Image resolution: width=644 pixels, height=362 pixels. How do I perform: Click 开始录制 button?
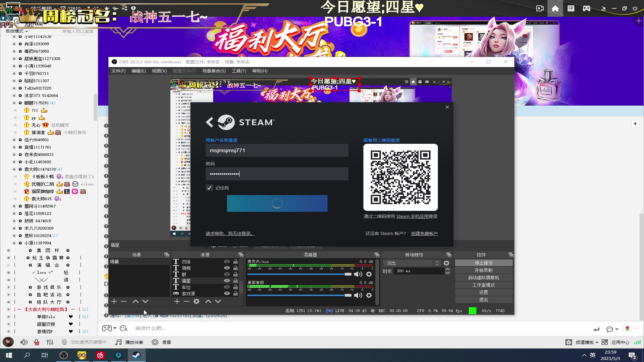pos(484,270)
